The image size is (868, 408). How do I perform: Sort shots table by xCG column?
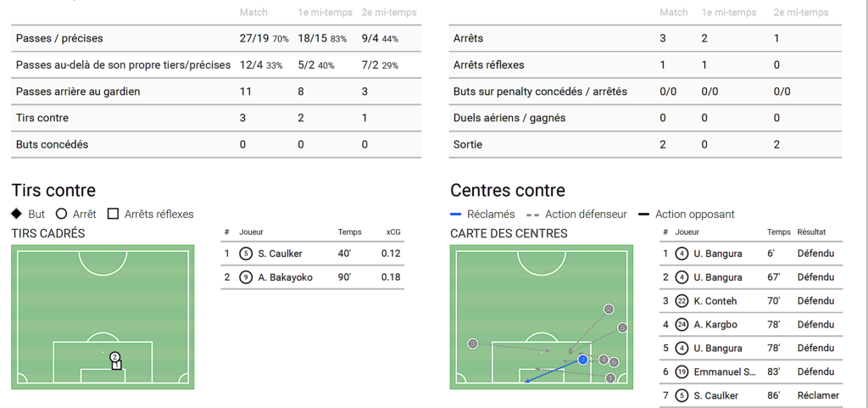(393, 232)
